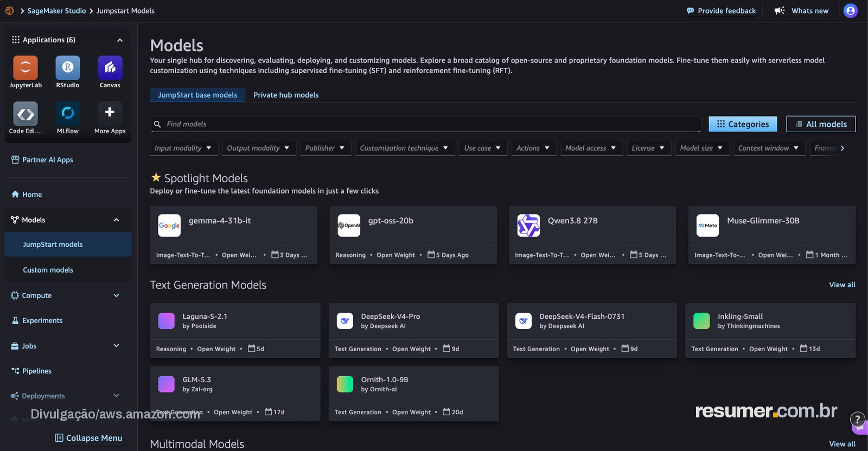This screenshot has height=451, width=868.
Task: Open the user profile avatar
Action: (x=851, y=11)
